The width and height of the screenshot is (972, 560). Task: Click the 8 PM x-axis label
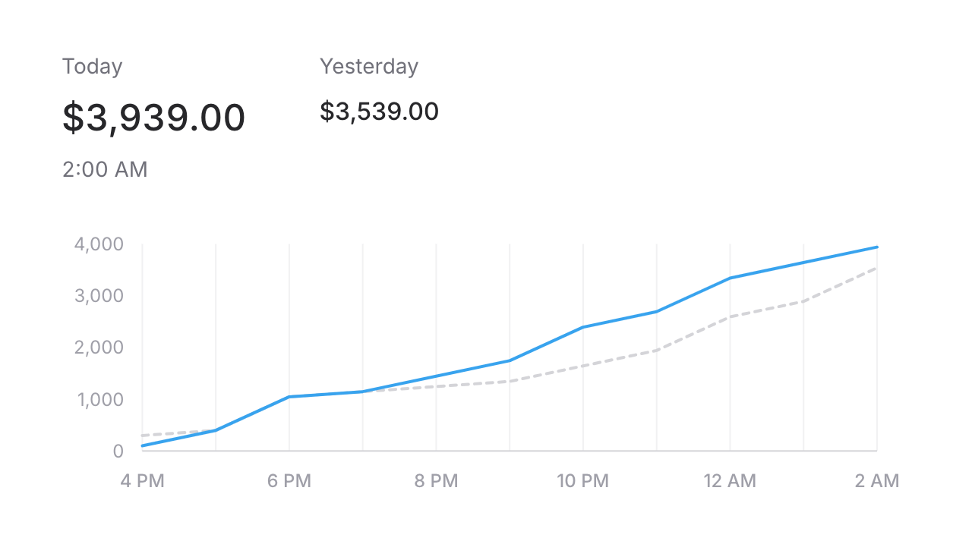click(436, 481)
